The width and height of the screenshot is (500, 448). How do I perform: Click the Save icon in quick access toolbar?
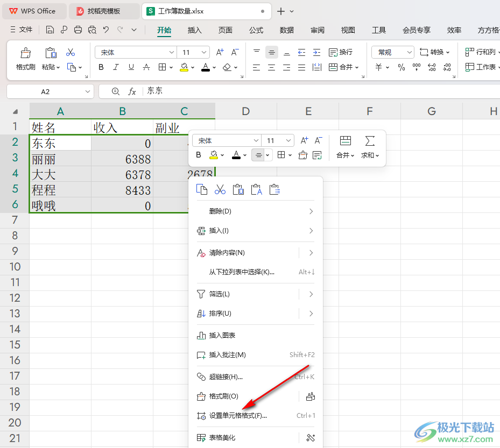(50, 30)
